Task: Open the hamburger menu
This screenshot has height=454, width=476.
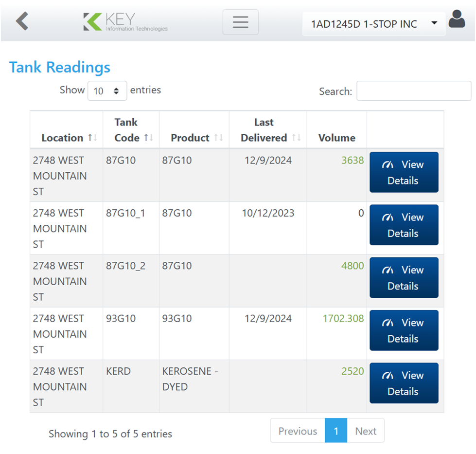Action: (240, 22)
